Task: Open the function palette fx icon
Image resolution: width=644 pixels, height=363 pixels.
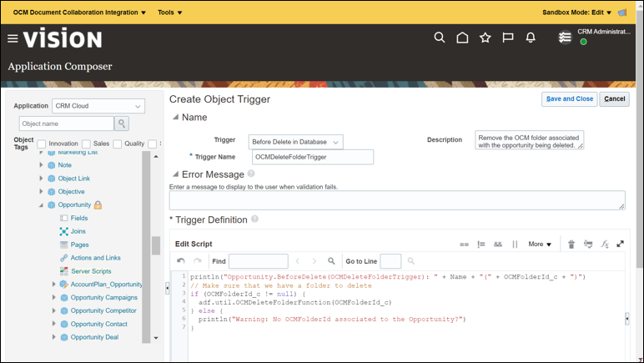Action: click(x=605, y=244)
